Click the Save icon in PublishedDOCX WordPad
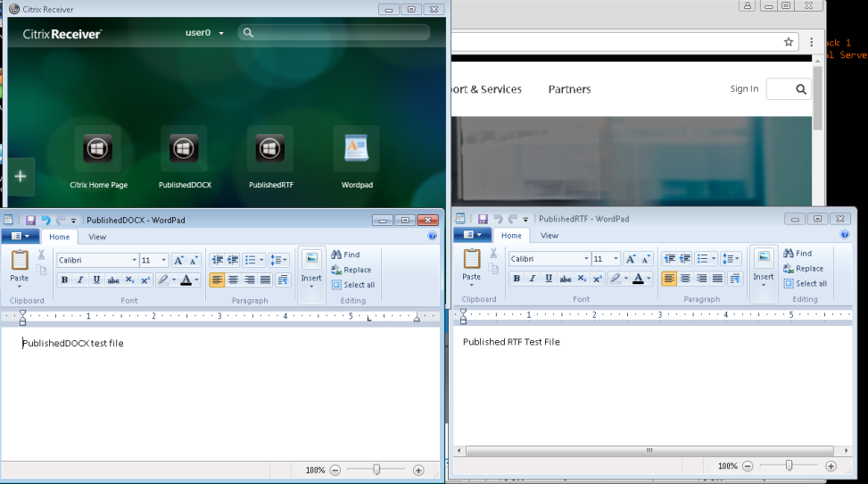The image size is (868, 484). (30, 220)
